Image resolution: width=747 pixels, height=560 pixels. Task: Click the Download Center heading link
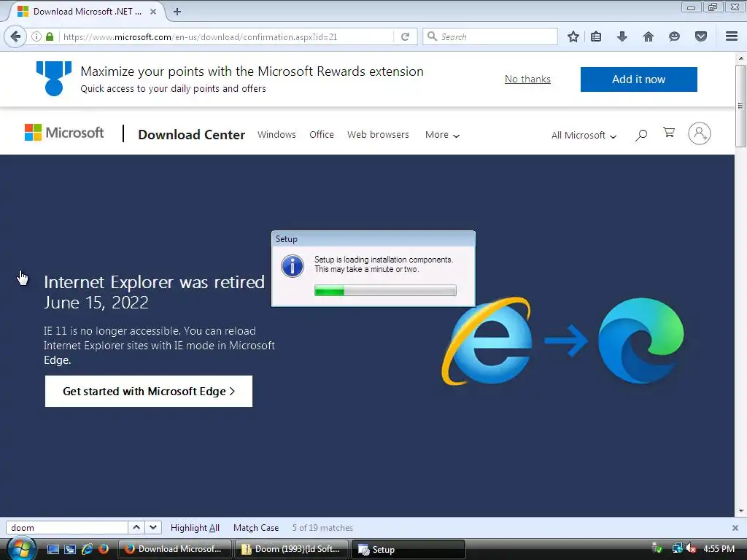tap(192, 135)
